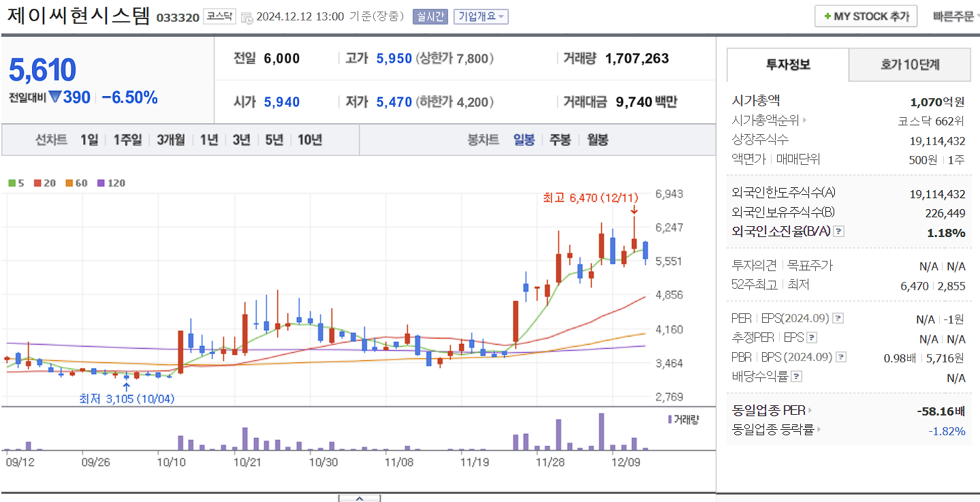Click the green 5-day moving average legend swatch
The image size is (980, 502).
10,184
